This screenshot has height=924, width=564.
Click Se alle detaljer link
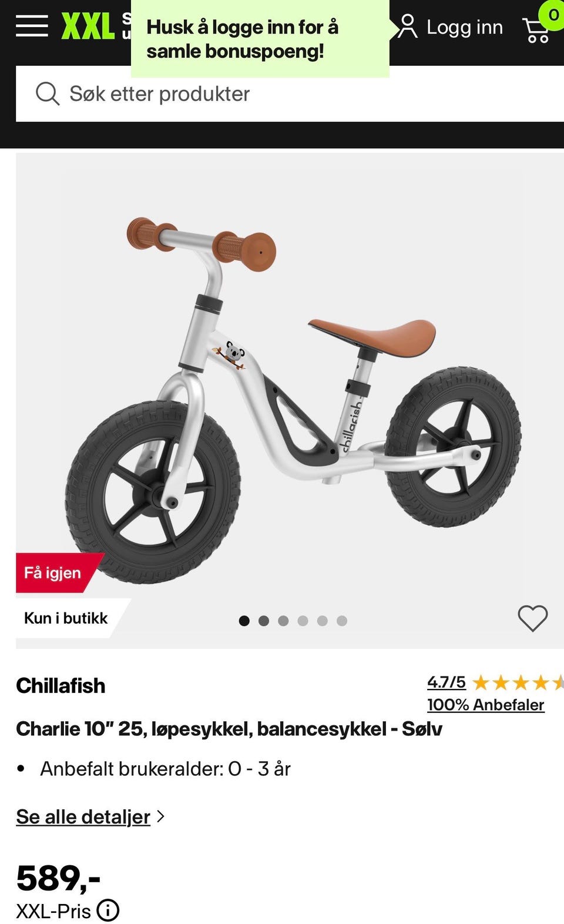[83, 816]
